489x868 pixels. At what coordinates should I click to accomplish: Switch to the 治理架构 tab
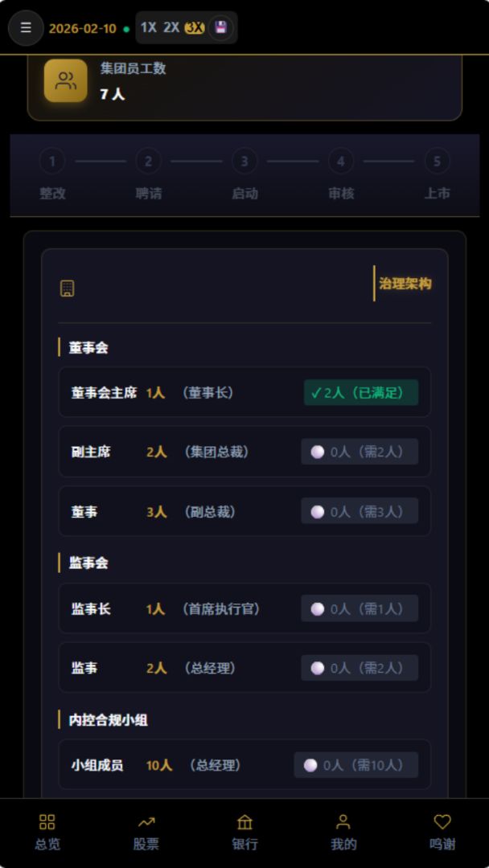coord(405,283)
